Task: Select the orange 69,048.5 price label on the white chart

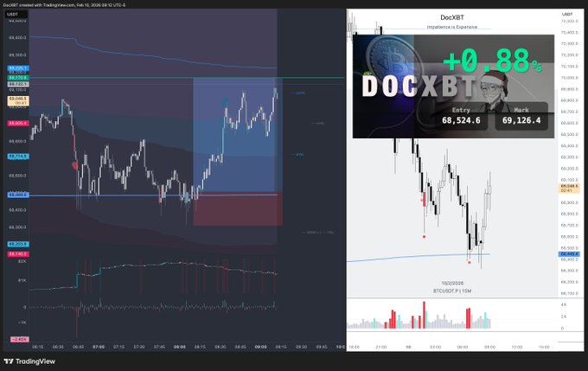Action: [x=569, y=188]
